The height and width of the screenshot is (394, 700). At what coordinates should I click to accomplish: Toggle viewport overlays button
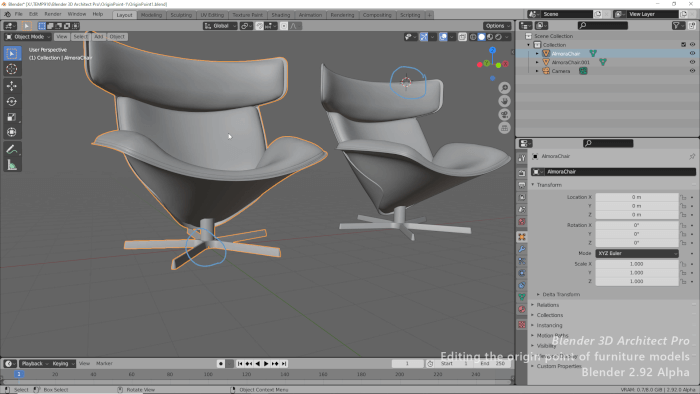pyautogui.click(x=443, y=37)
